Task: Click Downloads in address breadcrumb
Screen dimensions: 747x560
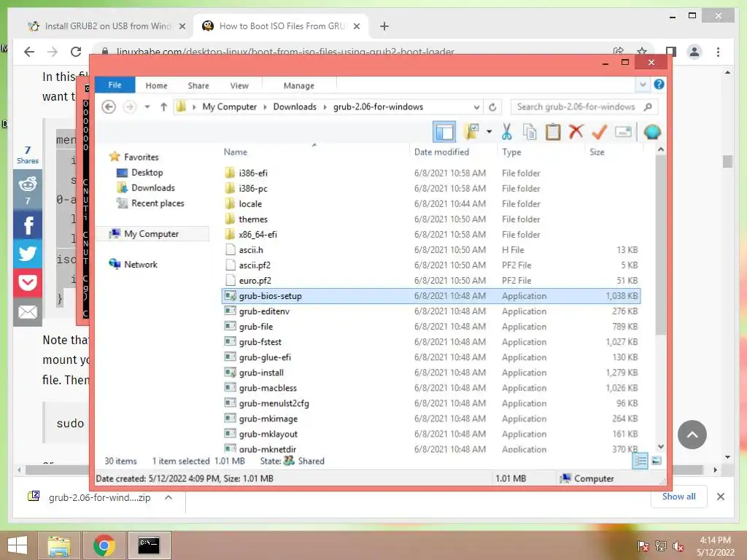Action: [295, 106]
